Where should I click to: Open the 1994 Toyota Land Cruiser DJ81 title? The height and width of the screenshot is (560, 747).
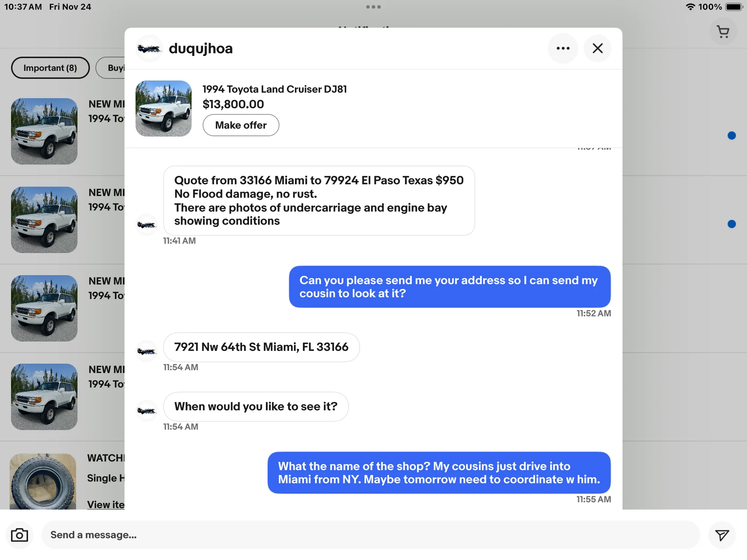click(x=274, y=89)
